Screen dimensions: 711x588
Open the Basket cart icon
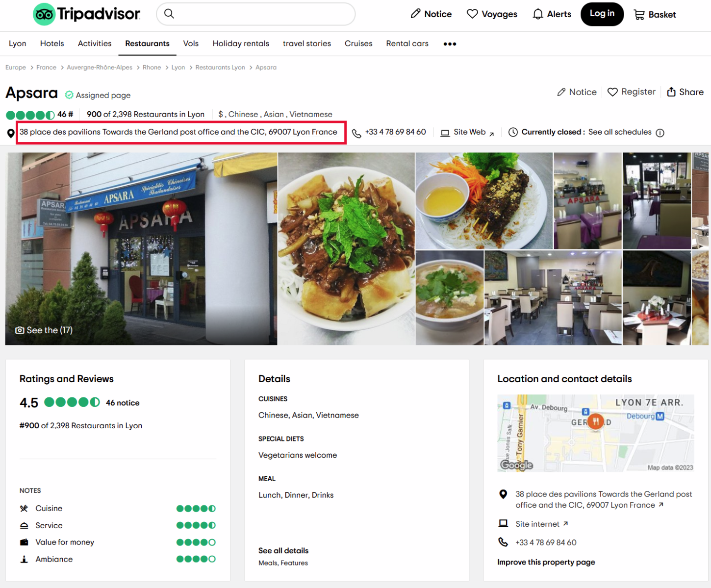639,15
